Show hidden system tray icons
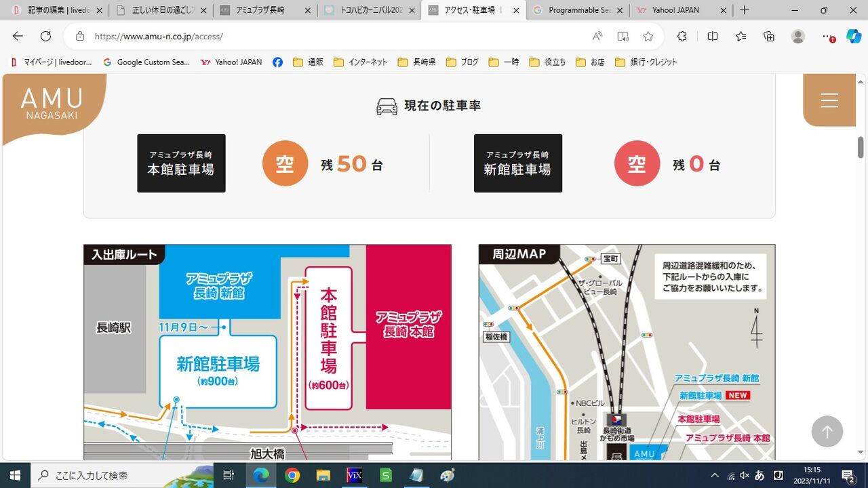Screen dimensions: 868x488 (x=715, y=475)
